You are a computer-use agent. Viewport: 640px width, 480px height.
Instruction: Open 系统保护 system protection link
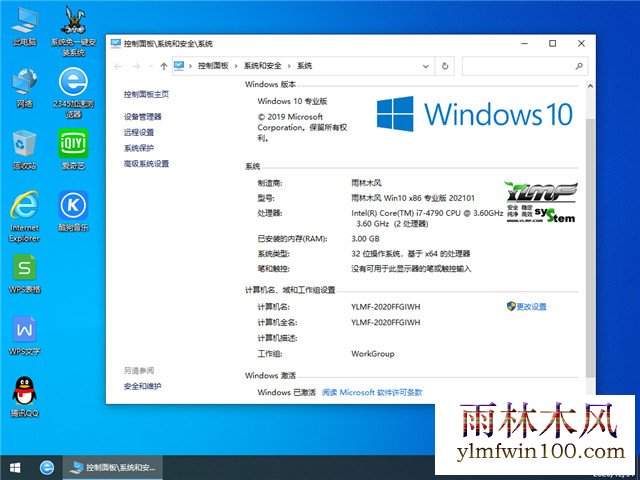[x=139, y=148]
